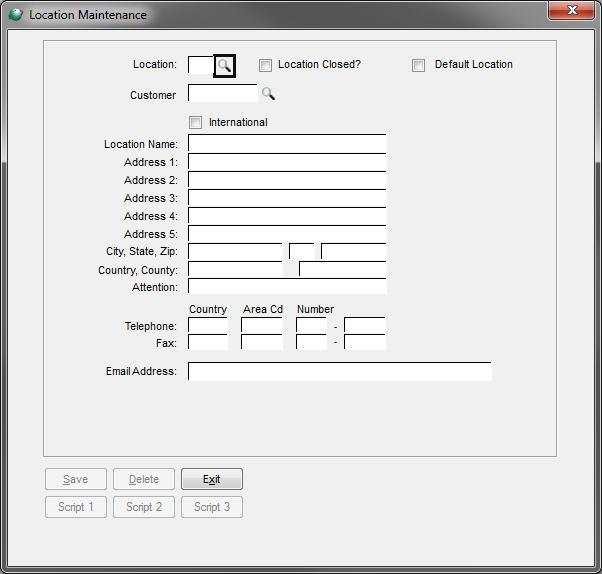Click the Fax number last field

click(365, 342)
